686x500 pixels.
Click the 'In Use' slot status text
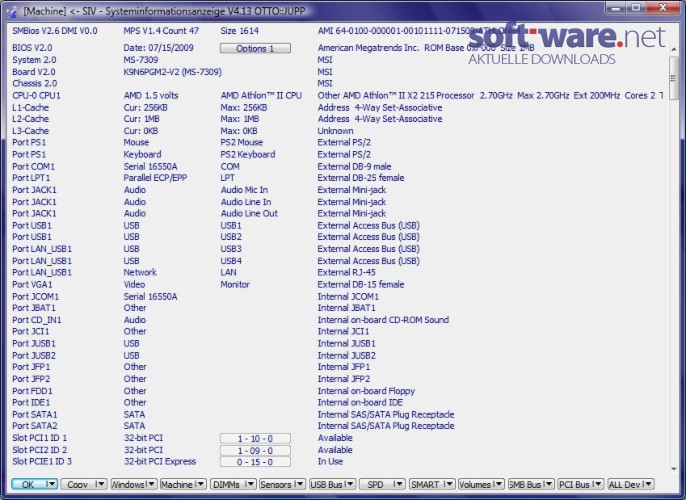(330, 462)
